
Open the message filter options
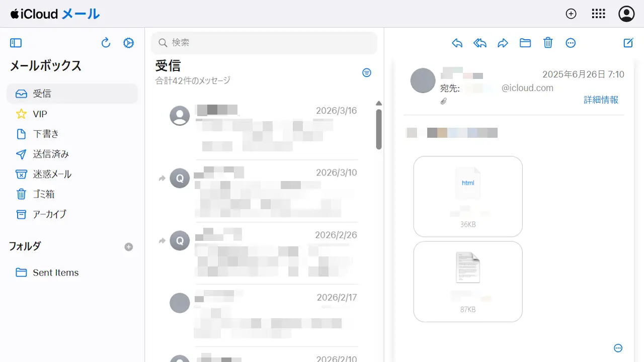coord(367,73)
